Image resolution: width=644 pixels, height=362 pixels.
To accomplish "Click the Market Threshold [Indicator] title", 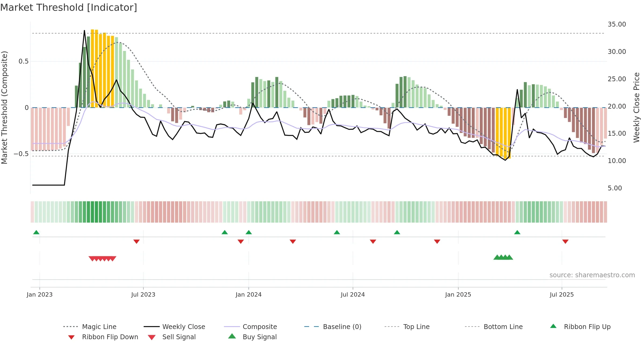I will tap(69, 8).
